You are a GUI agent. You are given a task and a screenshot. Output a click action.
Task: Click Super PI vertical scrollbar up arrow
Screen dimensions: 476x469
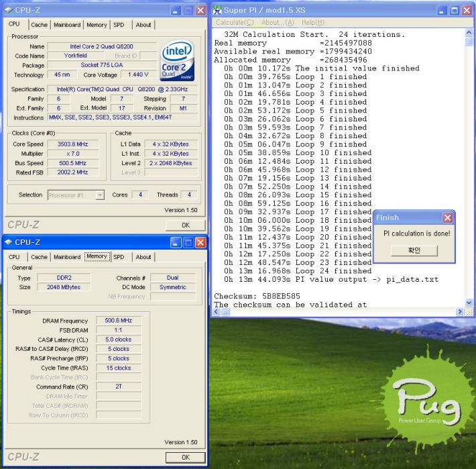[469, 32]
